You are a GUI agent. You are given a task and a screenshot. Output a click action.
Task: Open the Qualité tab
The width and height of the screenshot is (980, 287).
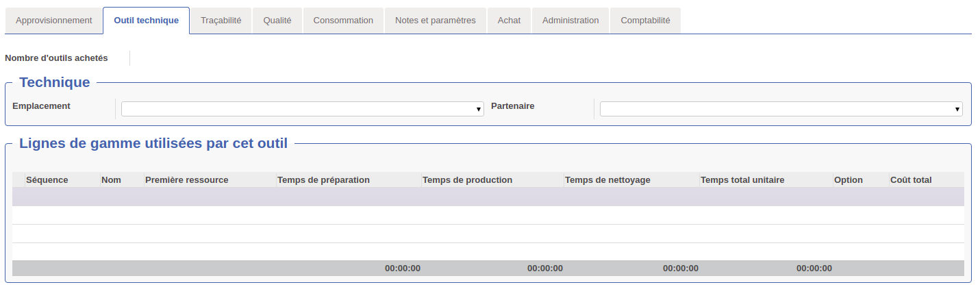coord(277,21)
